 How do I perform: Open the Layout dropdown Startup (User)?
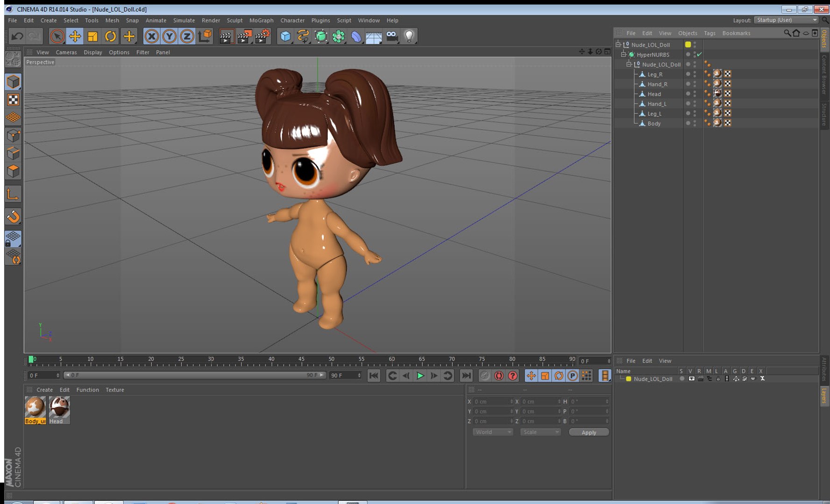[786, 20]
